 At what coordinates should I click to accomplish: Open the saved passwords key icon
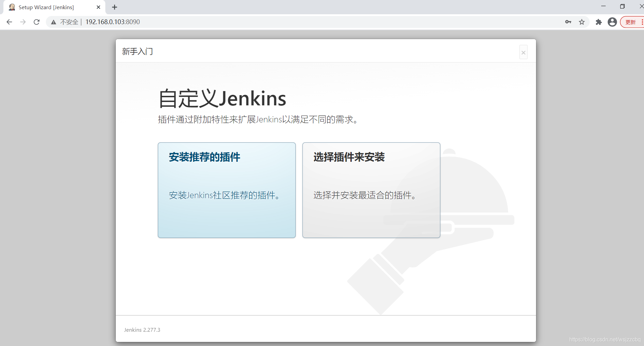(x=568, y=22)
